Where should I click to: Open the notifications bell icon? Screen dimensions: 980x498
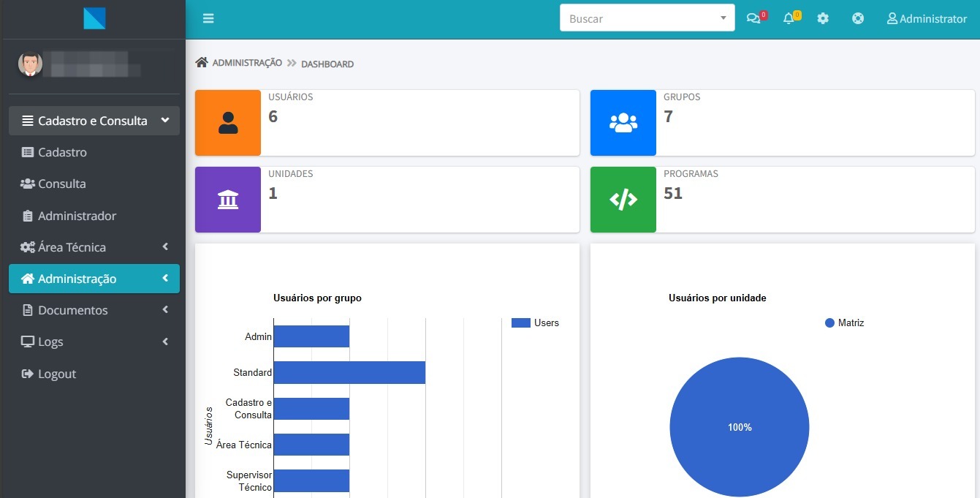789,19
